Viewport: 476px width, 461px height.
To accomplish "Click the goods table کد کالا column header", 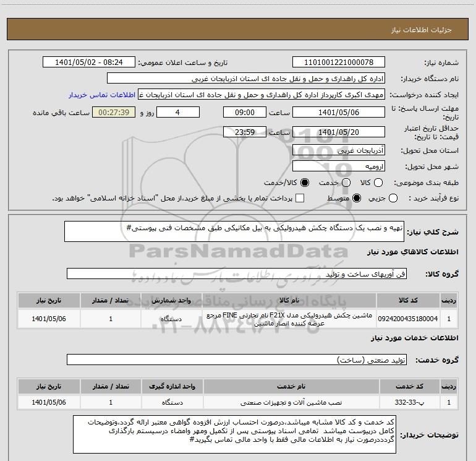I will (408, 301).
